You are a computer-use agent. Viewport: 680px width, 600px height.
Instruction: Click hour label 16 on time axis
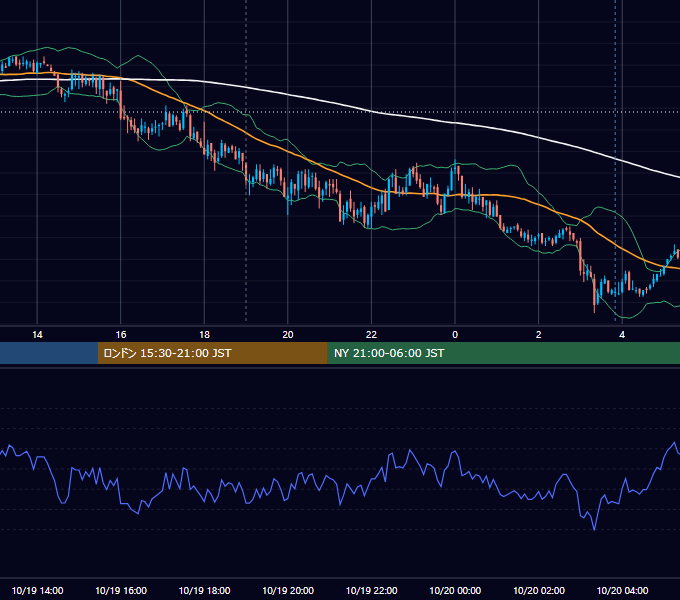point(121,335)
